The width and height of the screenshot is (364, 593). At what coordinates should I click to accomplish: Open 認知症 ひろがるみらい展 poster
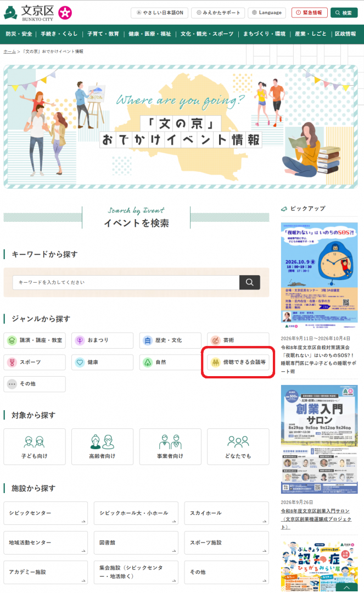[320, 566]
